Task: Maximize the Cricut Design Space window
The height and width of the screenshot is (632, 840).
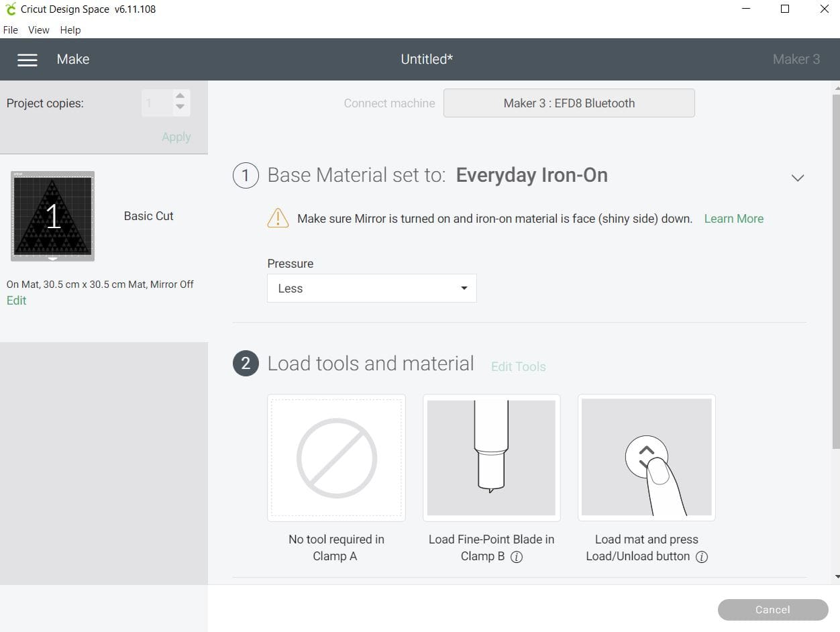Action: point(785,9)
